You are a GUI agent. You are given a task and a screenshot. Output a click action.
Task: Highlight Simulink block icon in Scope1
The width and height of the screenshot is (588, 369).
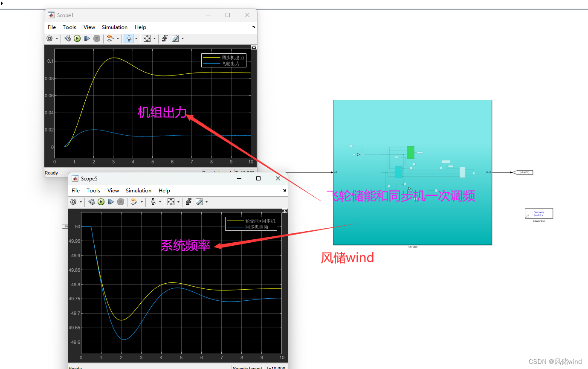[x=110, y=38]
